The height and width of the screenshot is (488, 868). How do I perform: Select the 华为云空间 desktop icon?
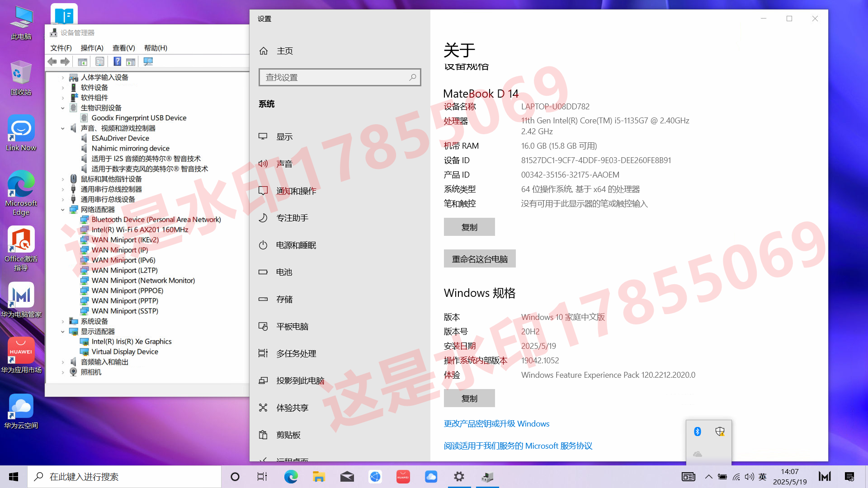(21, 411)
